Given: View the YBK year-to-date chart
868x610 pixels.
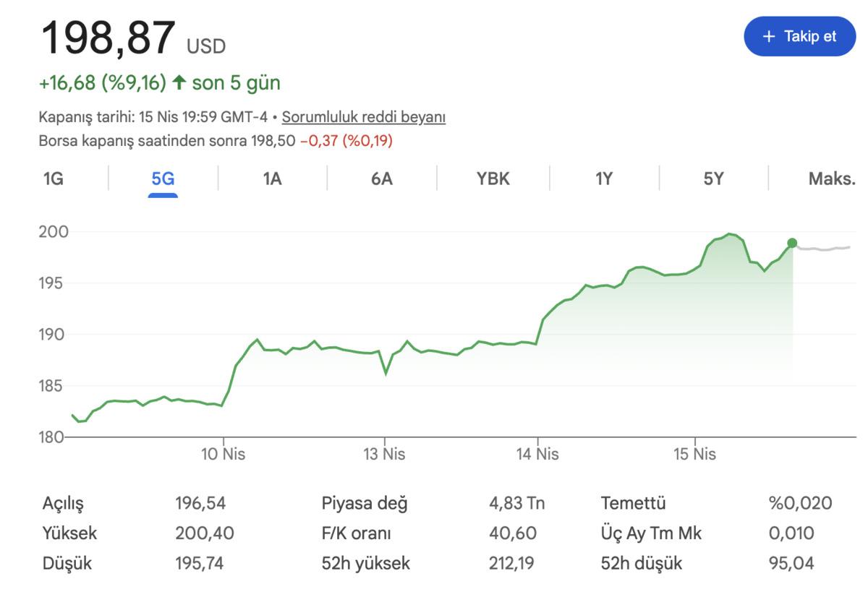Looking at the screenshot, I should (x=493, y=179).
